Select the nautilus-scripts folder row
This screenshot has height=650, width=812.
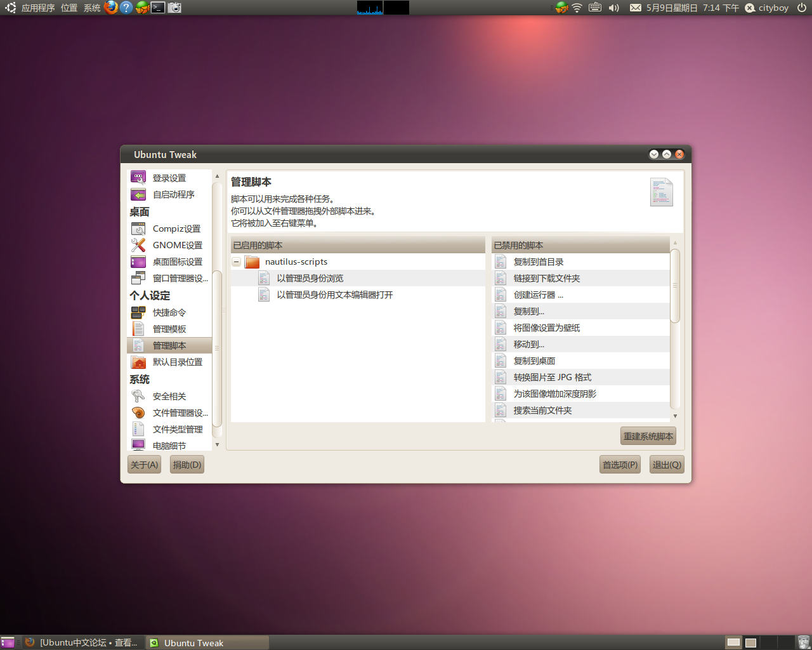pyautogui.click(x=358, y=262)
